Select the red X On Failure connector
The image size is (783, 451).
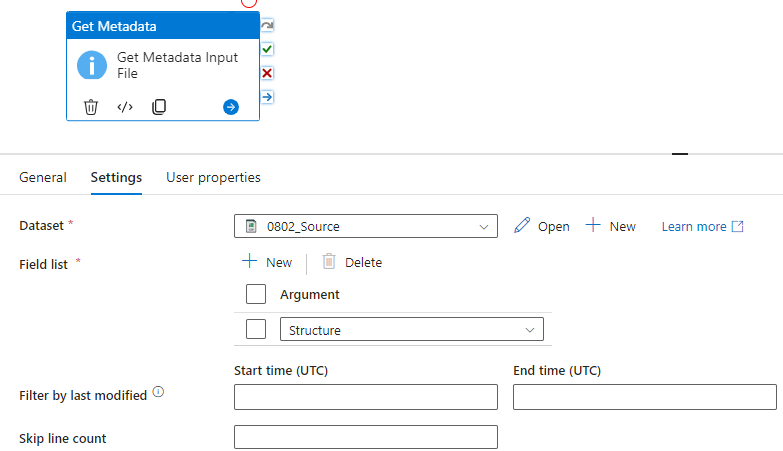click(267, 73)
